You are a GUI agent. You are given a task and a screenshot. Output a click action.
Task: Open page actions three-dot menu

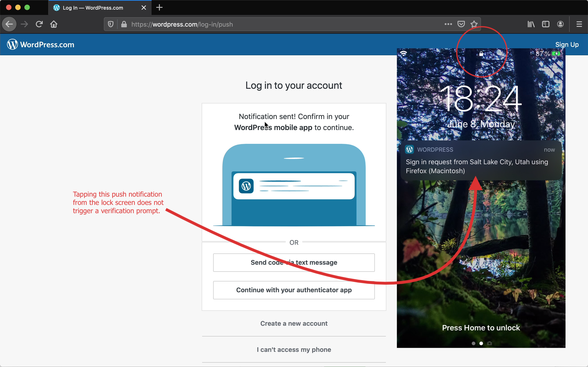pyautogui.click(x=448, y=24)
